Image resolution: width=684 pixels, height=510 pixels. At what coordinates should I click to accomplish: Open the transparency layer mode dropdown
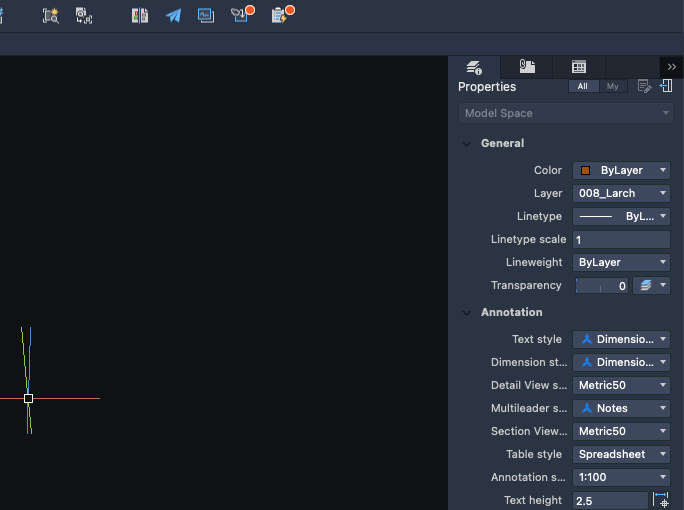click(x=651, y=285)
